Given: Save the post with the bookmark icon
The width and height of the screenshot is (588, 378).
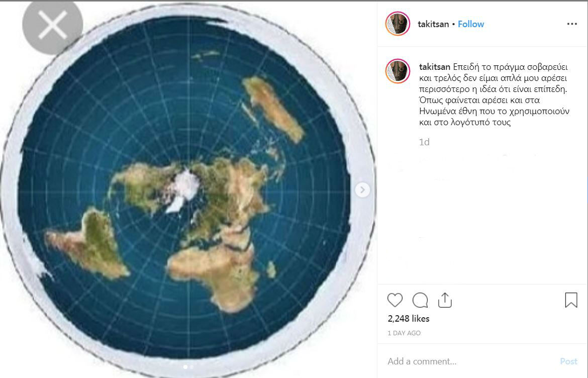Looking at the screenshot, I should point(571,300).
